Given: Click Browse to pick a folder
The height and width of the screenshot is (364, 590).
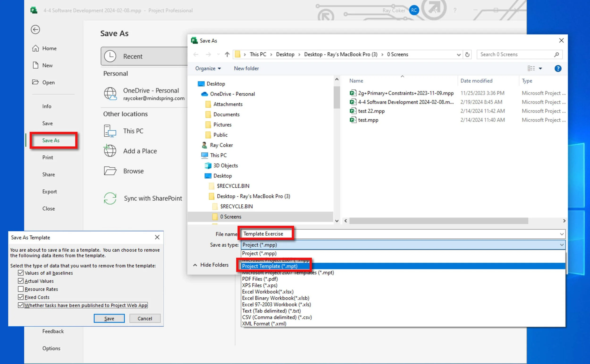Looking at the screenshot, I should point(124,171).
